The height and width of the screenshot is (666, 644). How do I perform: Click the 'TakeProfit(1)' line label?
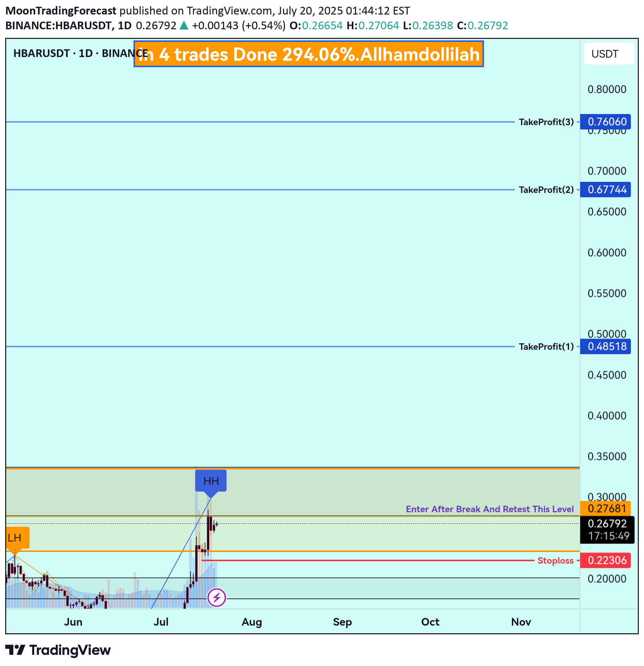546,347
